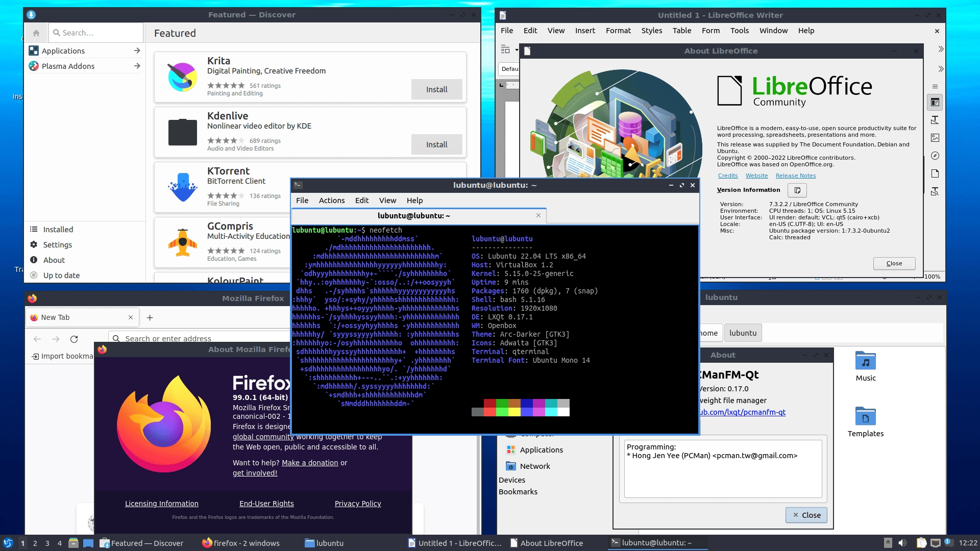Open Writer Insert menu

point(585,31)
